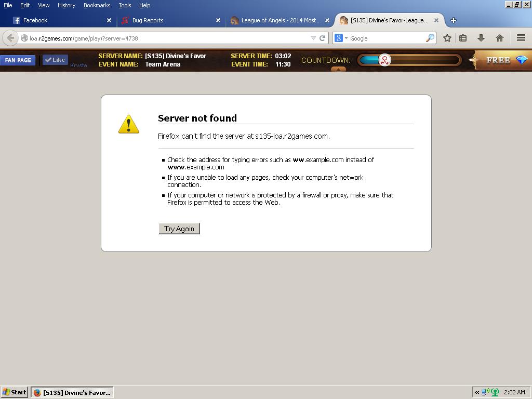Open the URL bar history dropdown
The image size is (532, 399).
pyautogui.click(x=313, y=38)
